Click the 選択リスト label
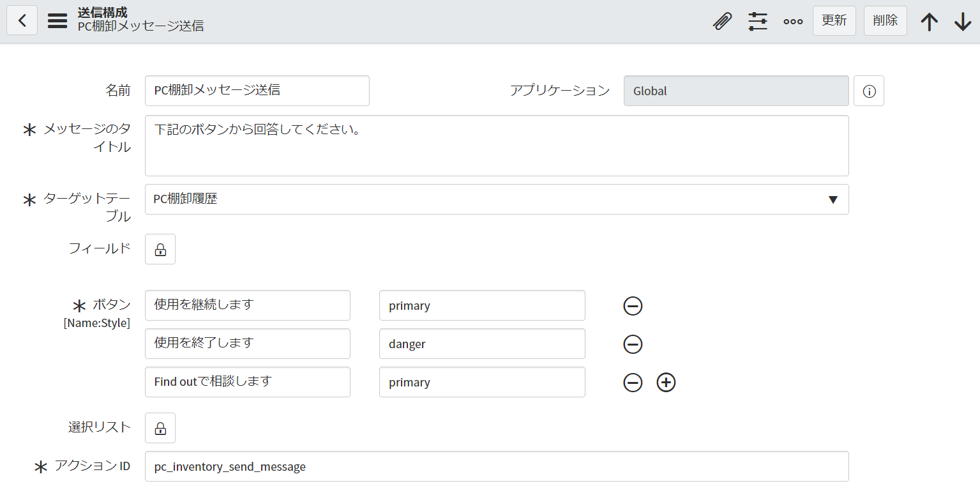The image size is (980, 488). pos(100,427)
